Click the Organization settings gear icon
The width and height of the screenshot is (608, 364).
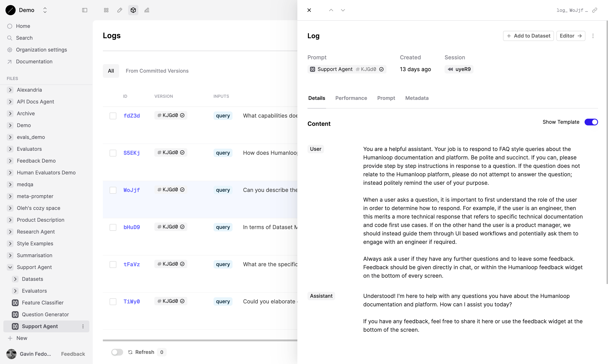[10, 50]
